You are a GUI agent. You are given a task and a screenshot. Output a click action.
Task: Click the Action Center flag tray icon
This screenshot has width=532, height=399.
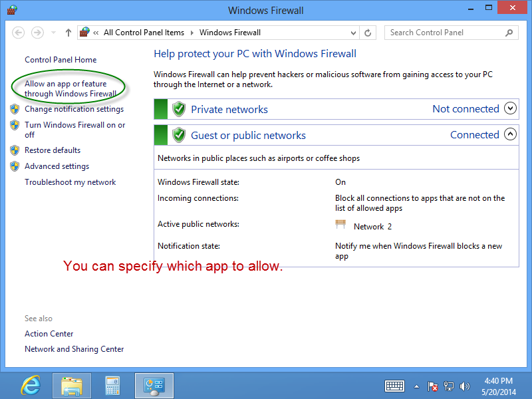(x=433, y=386)
